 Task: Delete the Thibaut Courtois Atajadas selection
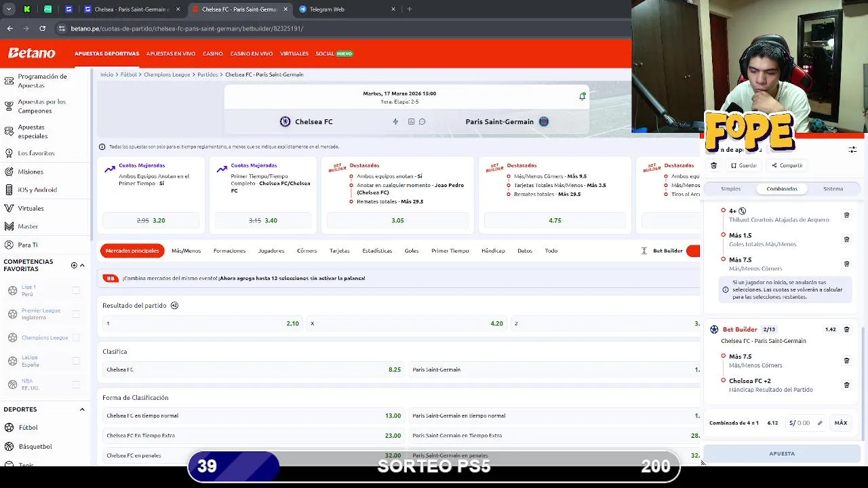click(x=846, y=215)
